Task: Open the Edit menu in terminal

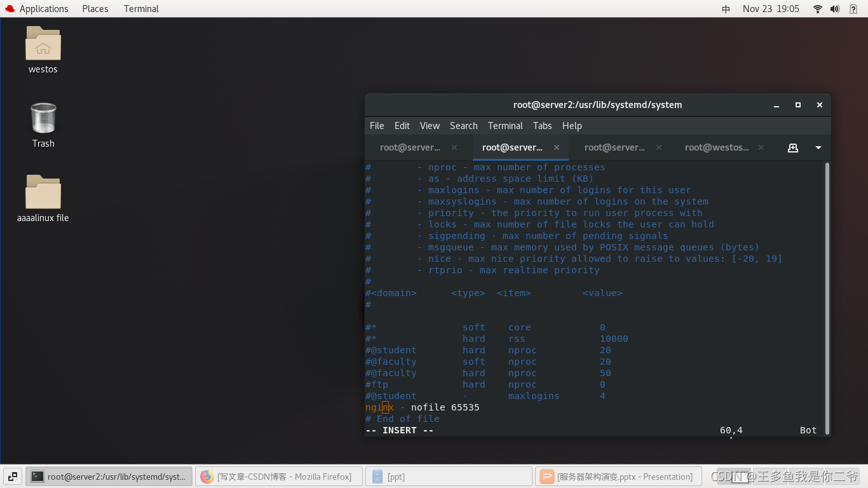Action: click(402, 126)
